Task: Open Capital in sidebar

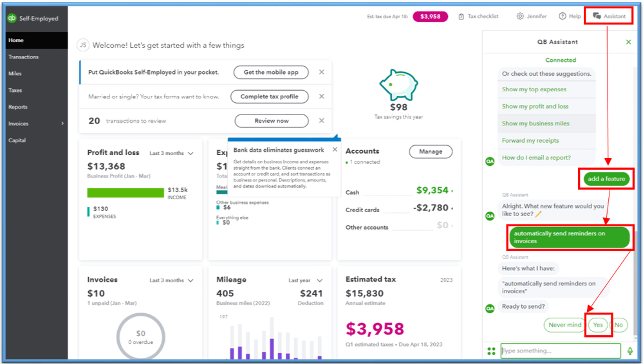Action: (x=37, y=140)
